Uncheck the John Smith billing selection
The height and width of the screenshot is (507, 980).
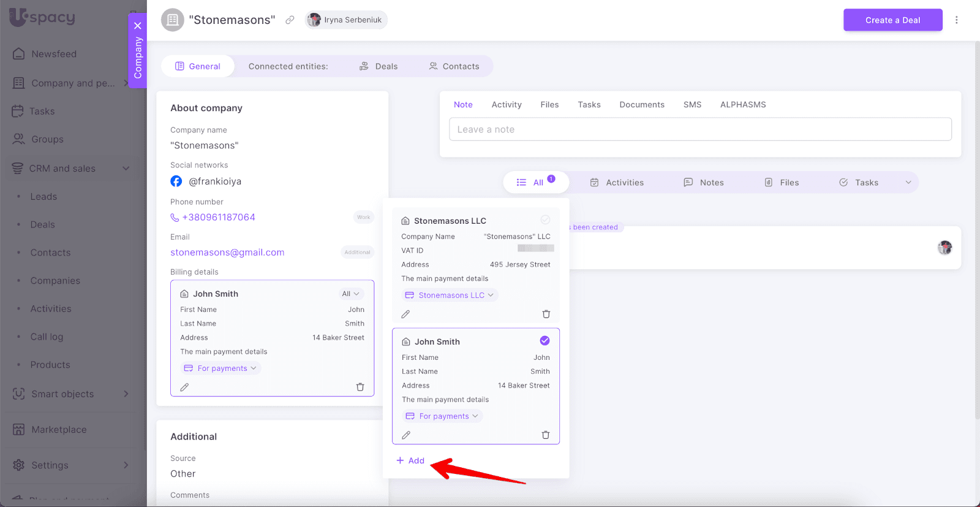[x=545, y=341]
